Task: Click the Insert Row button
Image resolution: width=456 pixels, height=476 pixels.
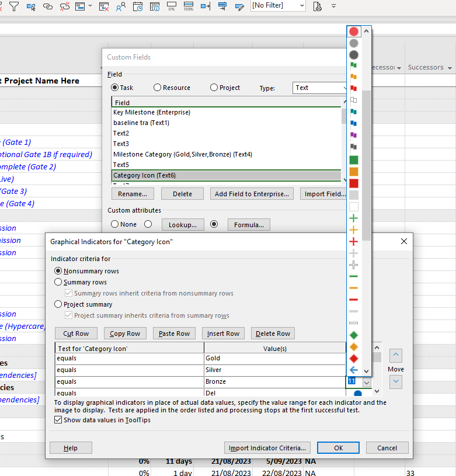Action: click(x=223, y=333)
